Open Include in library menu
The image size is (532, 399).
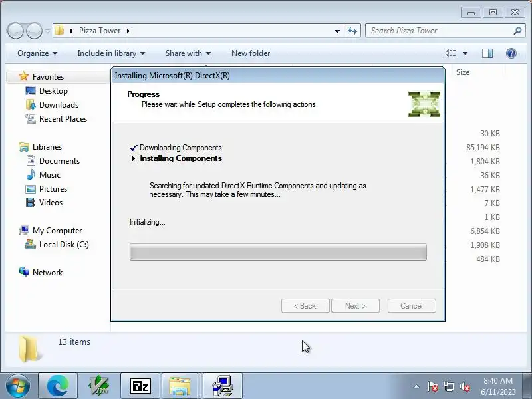[111, 53]
